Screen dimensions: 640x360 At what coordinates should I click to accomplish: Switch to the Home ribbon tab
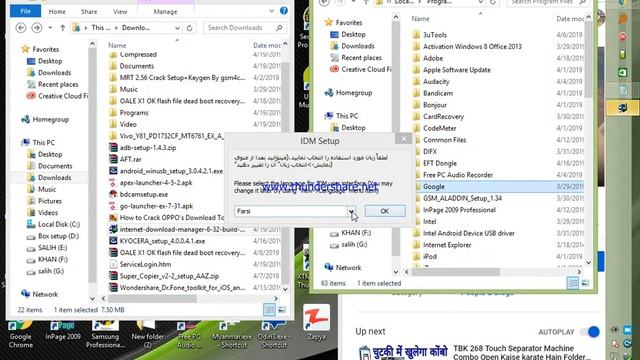(57, 12)
